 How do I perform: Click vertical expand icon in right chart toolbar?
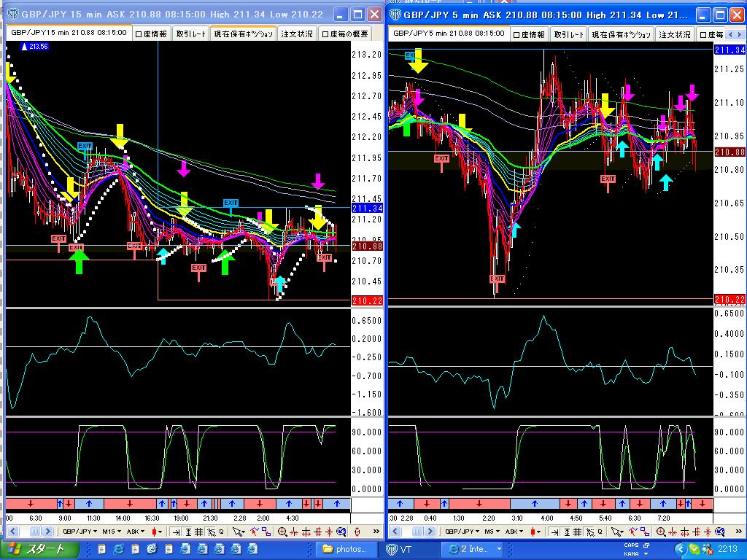[x=697, y=532]
